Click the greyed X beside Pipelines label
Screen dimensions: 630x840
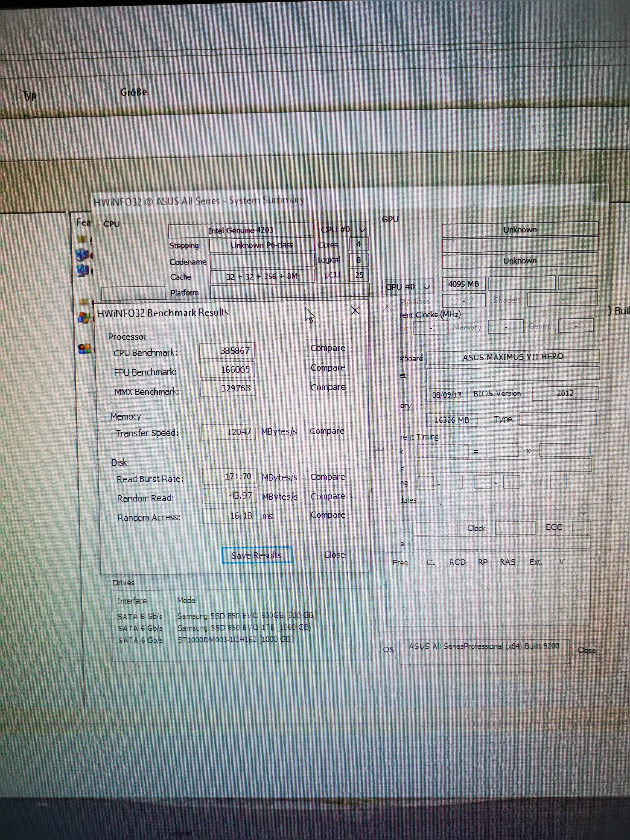pyautogui.click(x=387, y=306)
